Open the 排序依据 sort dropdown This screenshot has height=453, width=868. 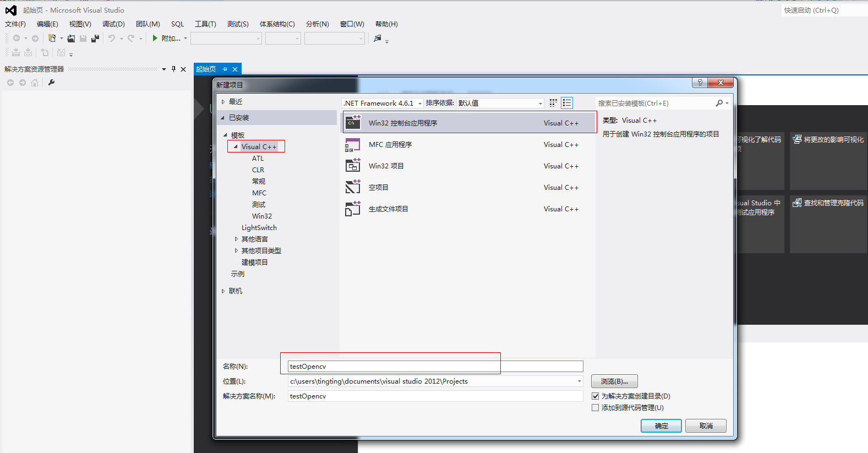point(540,103)
